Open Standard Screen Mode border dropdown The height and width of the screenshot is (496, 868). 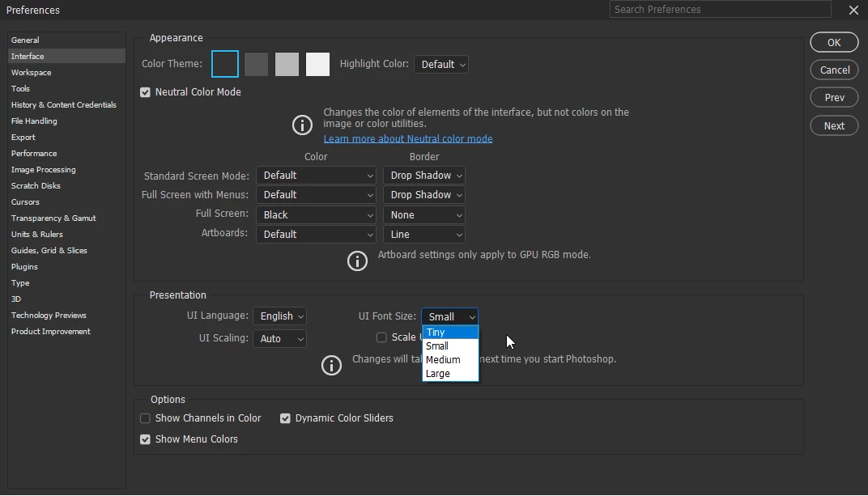(x=424, y=176)
